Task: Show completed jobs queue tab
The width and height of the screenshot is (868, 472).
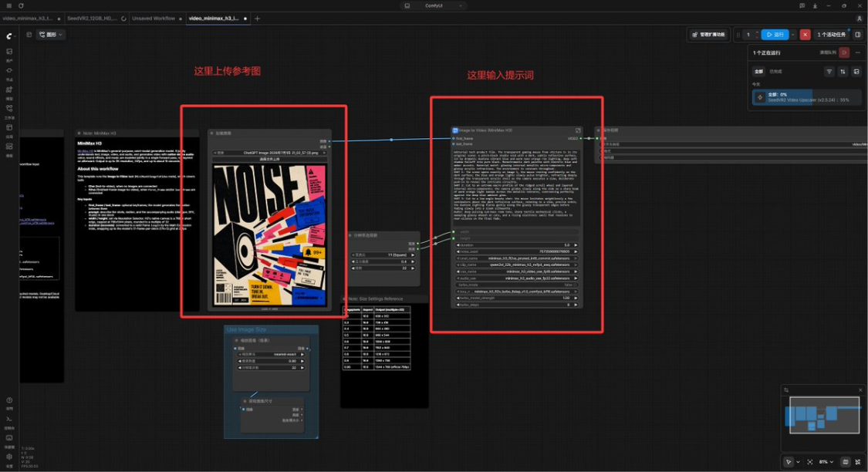Action: pos(775,72)
